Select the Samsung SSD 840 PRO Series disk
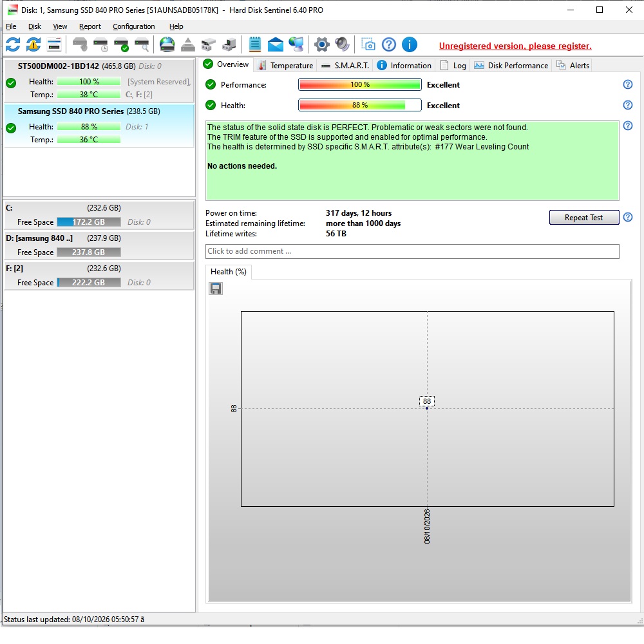 99,126
